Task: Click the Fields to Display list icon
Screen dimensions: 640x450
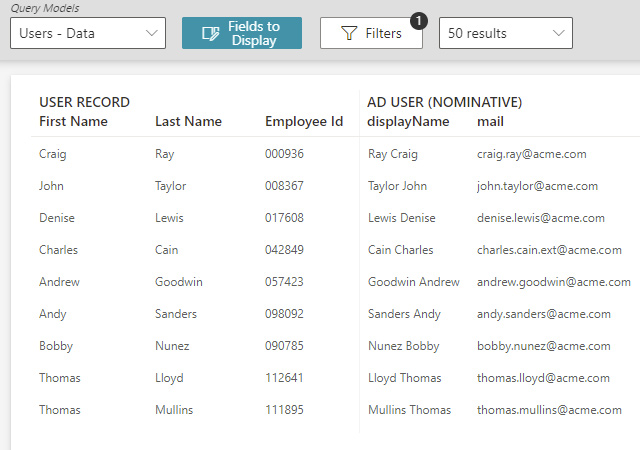Action: 210,34
